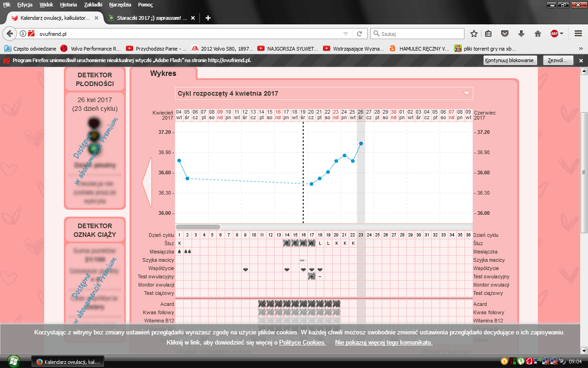Click the '26 śr' date column header
588x368 pixels.
click(x=361, y=115)
